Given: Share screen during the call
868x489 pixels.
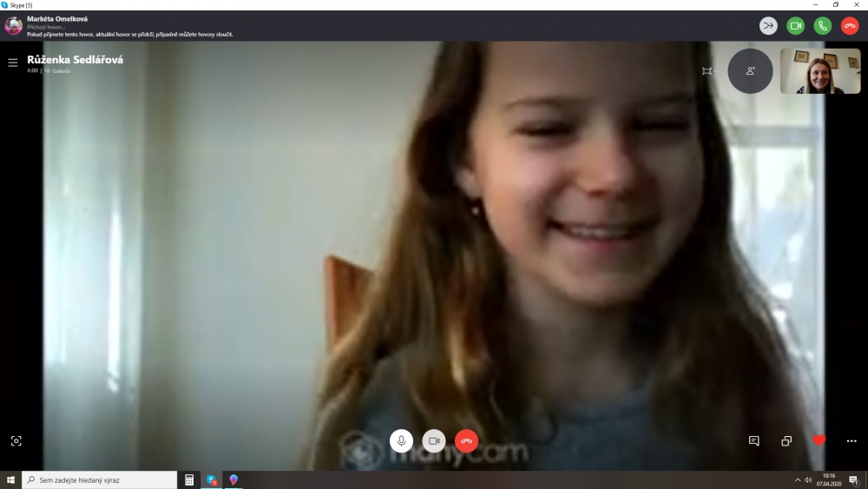Looking at the screenshot, I should 786,441.
